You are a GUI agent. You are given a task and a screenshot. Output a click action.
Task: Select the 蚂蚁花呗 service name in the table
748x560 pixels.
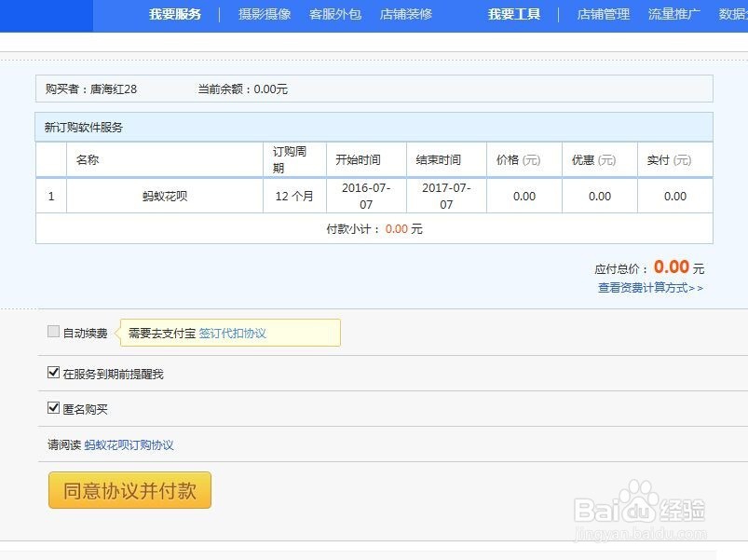click(164, 196)
